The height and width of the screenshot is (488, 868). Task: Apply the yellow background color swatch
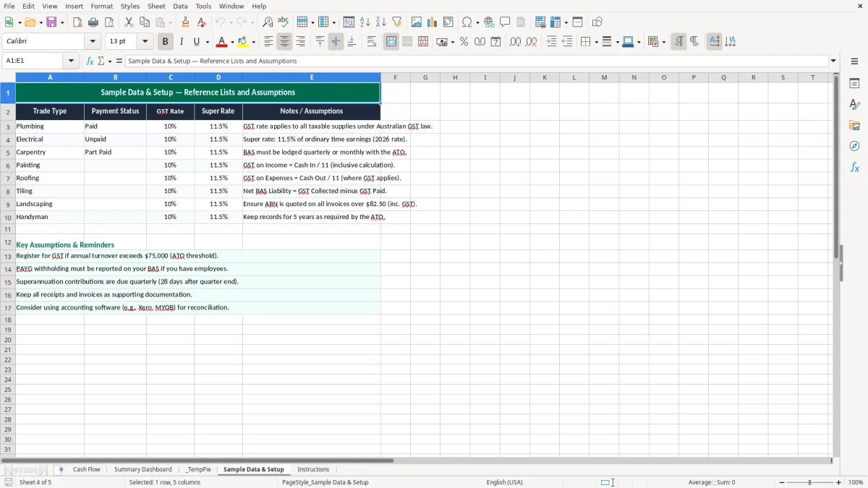tap(243, 42)
